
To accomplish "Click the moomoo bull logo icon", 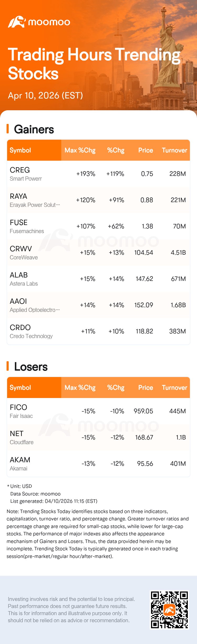I will [x=17, y=22].
